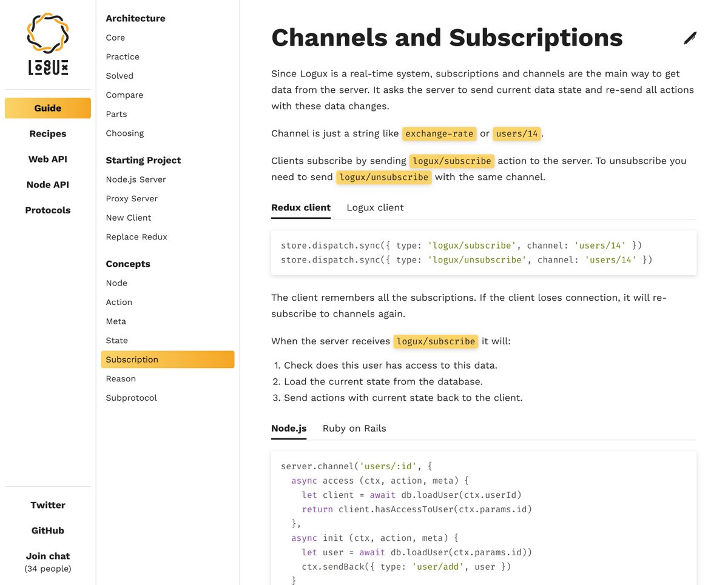Screen dimensions: 728x585
Task: Switch to Redux client tab
Action: 301,207
